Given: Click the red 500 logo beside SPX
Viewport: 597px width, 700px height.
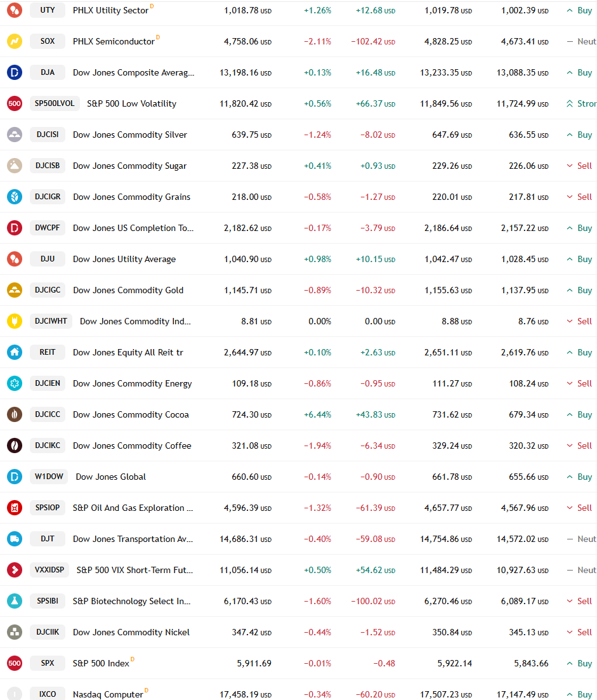Looking at the screenshot, I should click(15, 663).
